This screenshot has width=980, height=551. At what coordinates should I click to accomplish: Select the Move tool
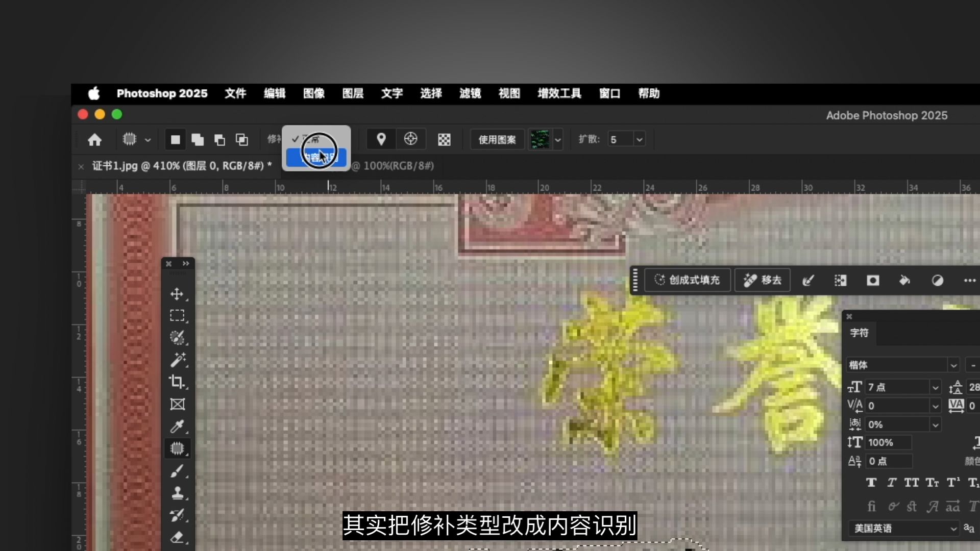click(177, 294)
